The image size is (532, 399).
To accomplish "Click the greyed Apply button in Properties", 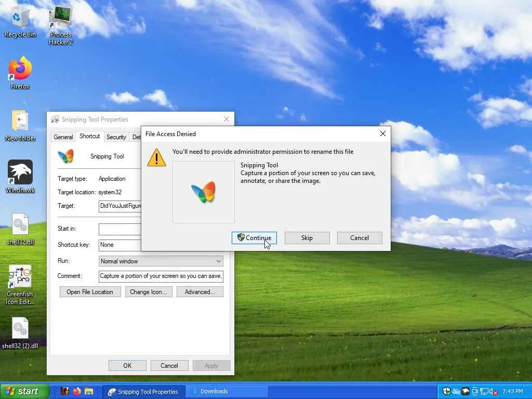I will (211, 365).
